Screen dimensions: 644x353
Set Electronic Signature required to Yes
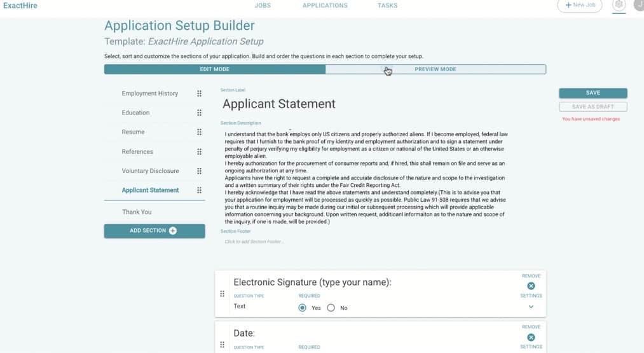point(303,308)
